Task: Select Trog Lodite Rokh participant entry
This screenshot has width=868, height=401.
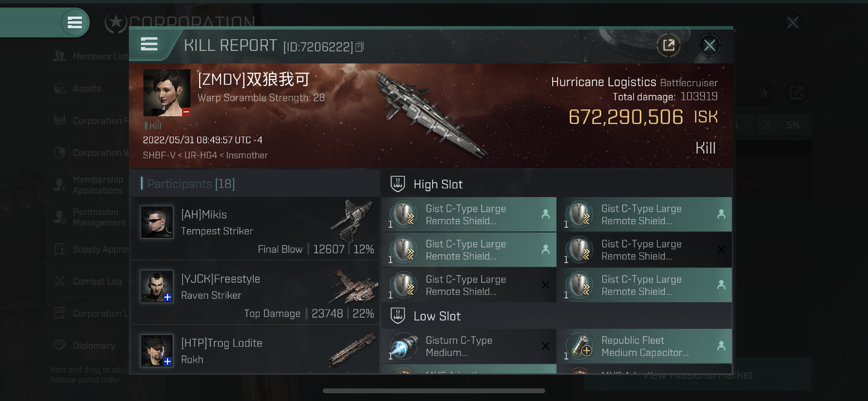Action: point(255,350)
